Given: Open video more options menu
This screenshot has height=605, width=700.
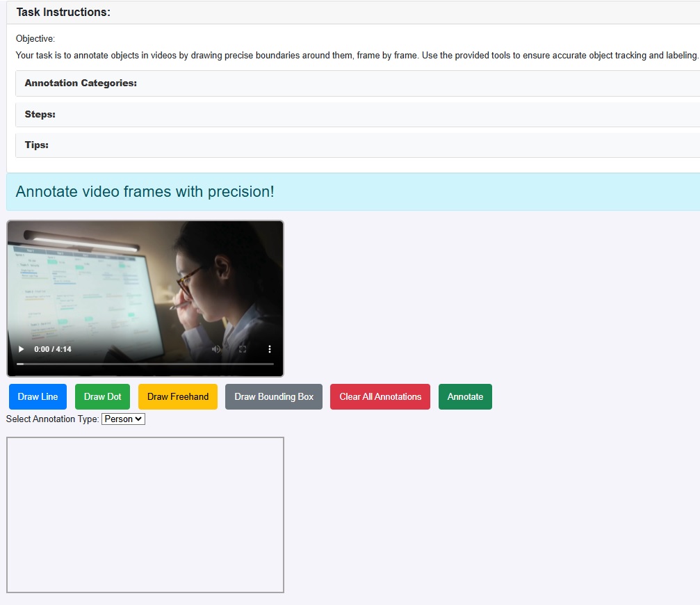Looking at the screenshot, I should 270,349.
